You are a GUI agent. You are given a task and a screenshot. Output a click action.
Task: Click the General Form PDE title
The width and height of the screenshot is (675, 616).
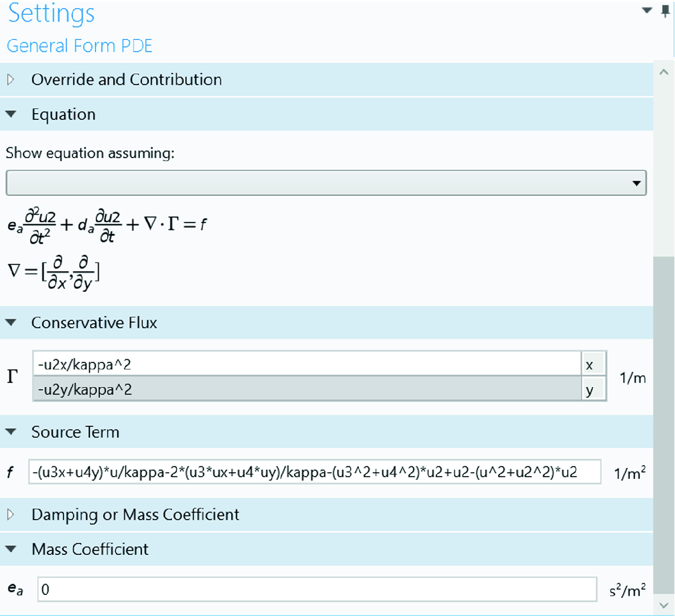[x=79, y=46]
